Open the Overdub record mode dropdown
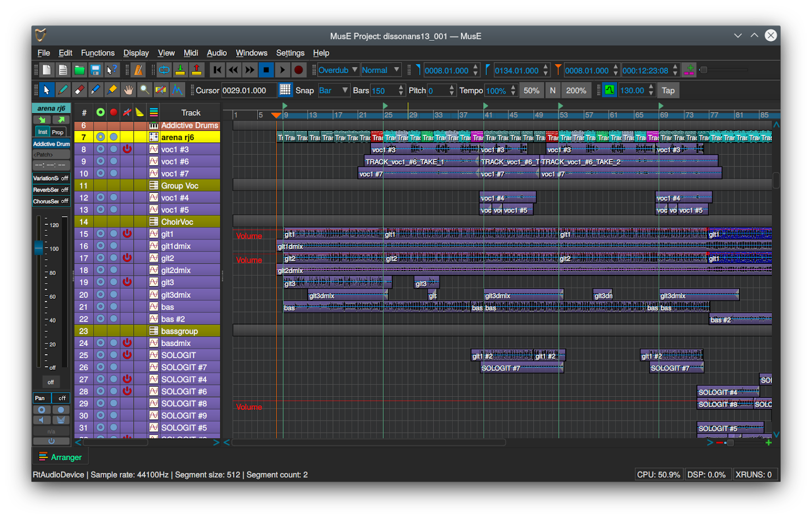 (338, 70)
